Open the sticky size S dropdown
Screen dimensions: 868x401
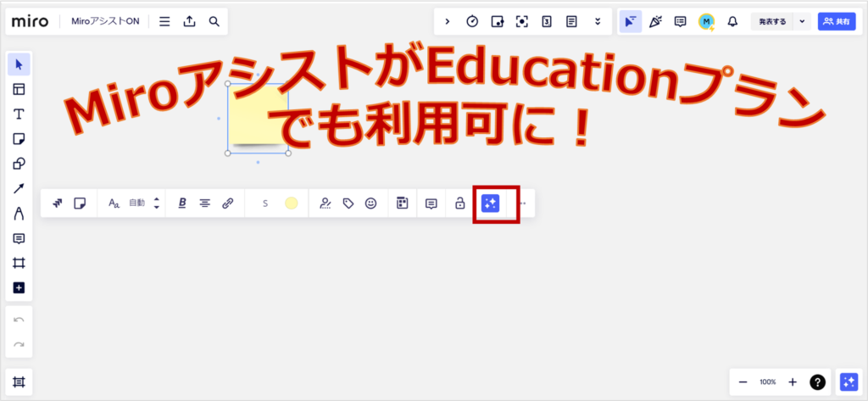pyautogui.click(x=265, y=203)
